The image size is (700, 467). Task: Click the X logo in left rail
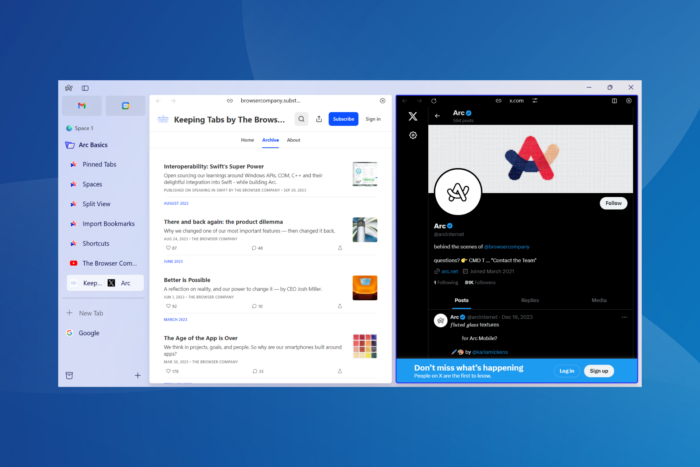click(413, 116)
